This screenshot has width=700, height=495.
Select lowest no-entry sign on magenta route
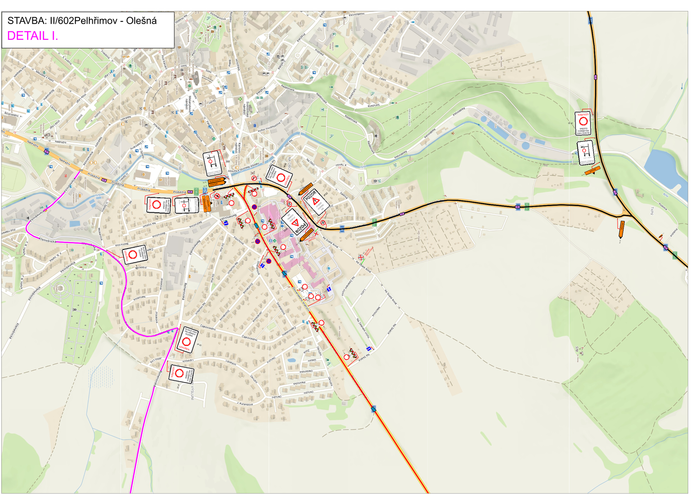[180, 374]
